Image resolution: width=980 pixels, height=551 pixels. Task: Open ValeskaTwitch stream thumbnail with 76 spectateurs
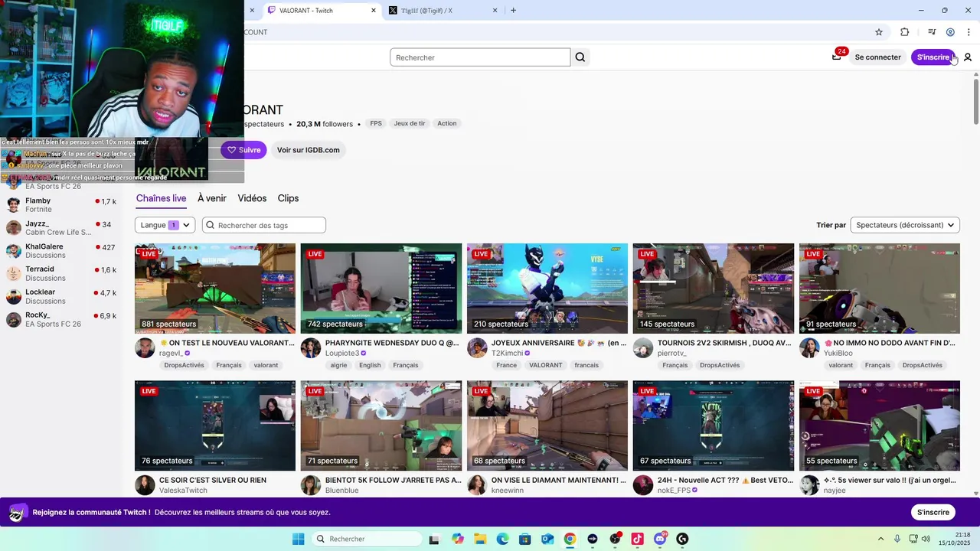[x=215, y=425]
